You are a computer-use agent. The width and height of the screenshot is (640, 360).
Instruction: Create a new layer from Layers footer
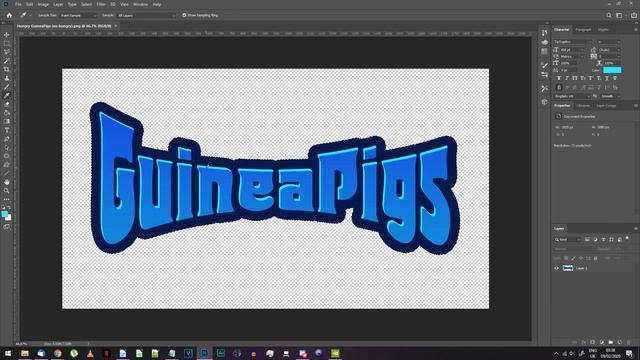620,342
